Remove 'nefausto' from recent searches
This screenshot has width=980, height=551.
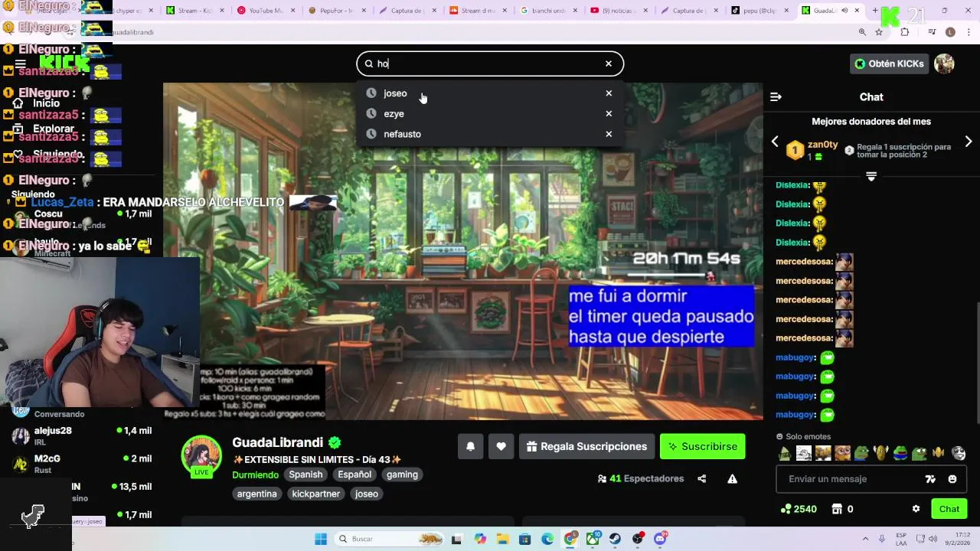pos(609,134)
